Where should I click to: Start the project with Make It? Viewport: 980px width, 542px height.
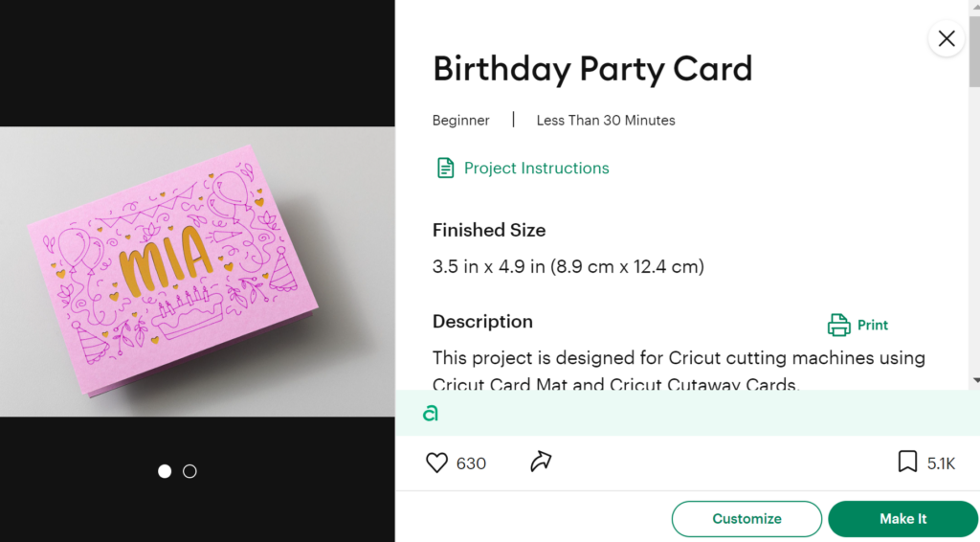(x=902, y=519)
